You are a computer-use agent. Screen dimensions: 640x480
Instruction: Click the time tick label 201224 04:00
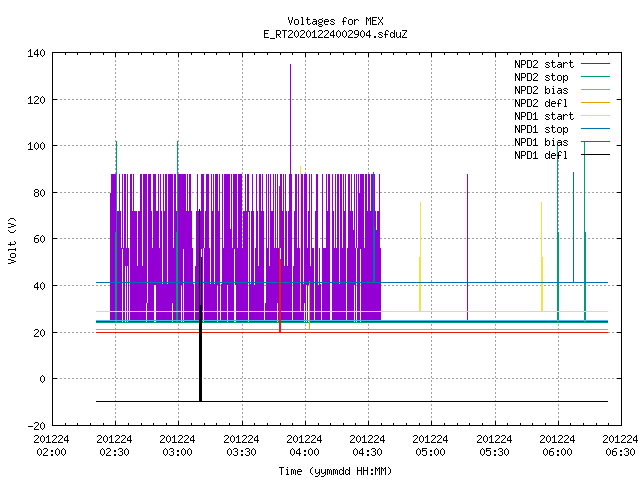(304, 446)
